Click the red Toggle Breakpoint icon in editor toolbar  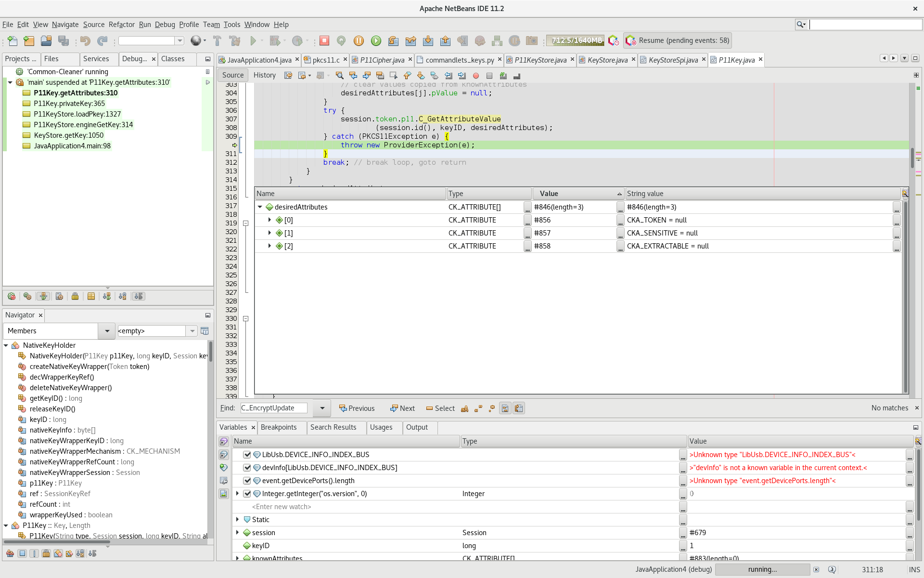point(476,76)
